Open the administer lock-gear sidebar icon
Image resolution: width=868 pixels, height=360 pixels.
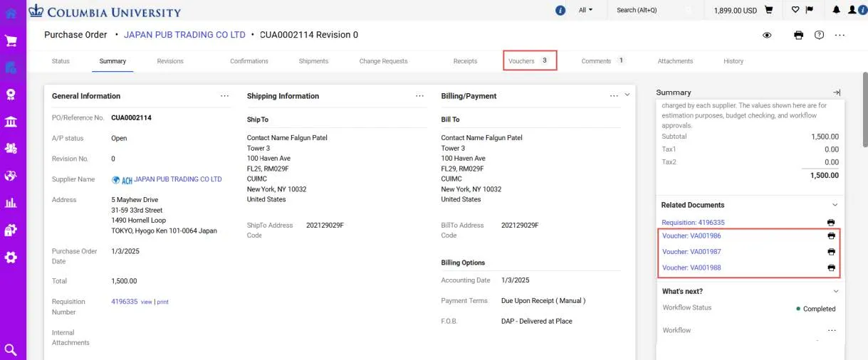[x=11, y=230]
